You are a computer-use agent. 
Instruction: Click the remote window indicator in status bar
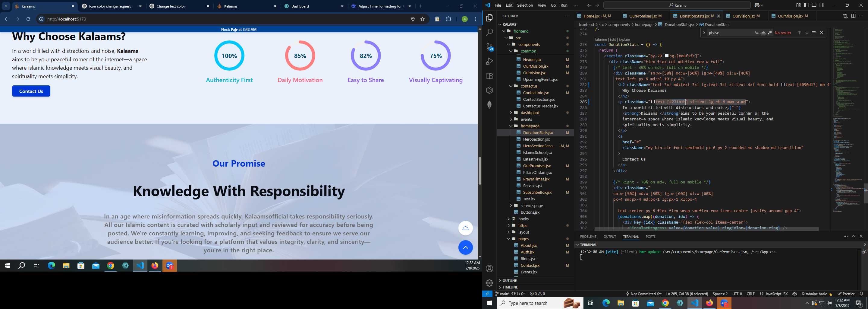pos(487,294)
